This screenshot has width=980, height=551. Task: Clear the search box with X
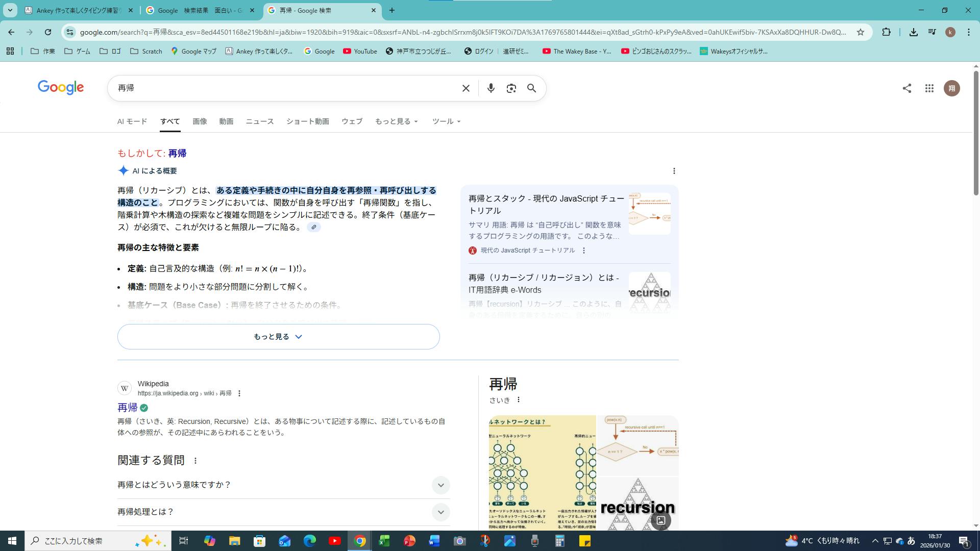[465, 88]
